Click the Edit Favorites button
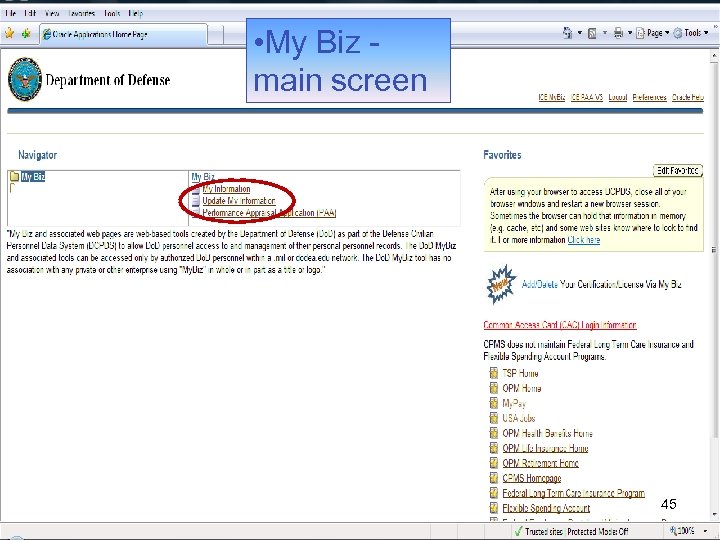 click(678, 170)
